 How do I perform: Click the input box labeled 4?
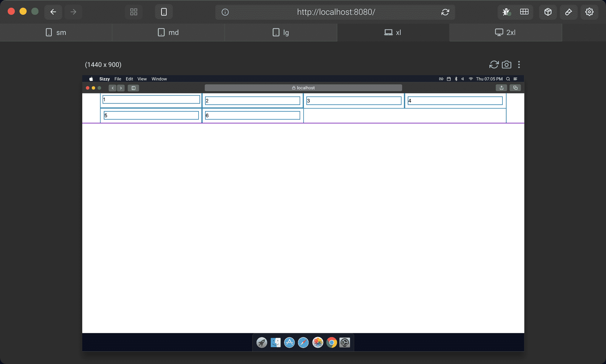tap(455, 101)
